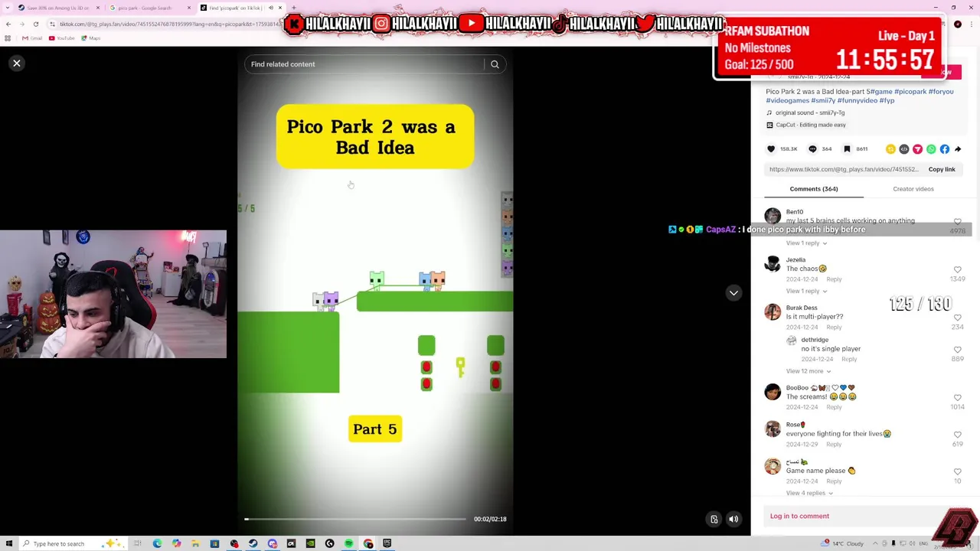The width and height of the screenshot is (980, 551).
Task: Open the #funnyvideo hashtag link
Action: click(857, 100)
